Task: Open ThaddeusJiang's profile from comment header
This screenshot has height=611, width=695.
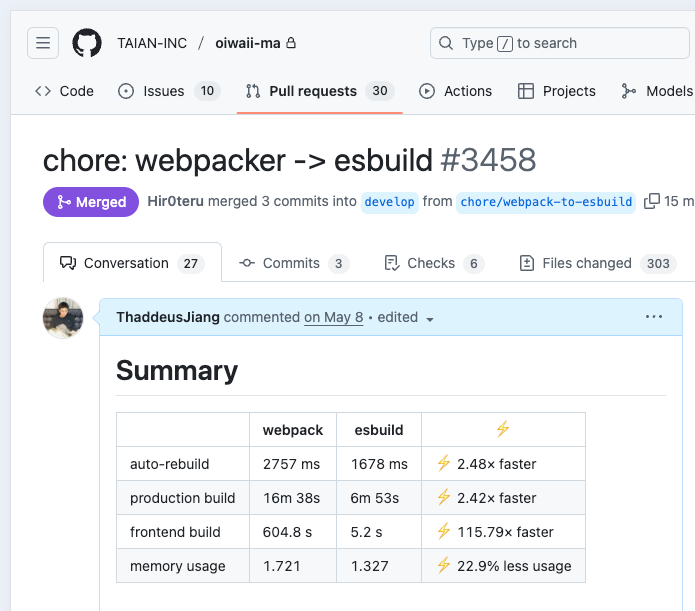Action: point(168,317)
